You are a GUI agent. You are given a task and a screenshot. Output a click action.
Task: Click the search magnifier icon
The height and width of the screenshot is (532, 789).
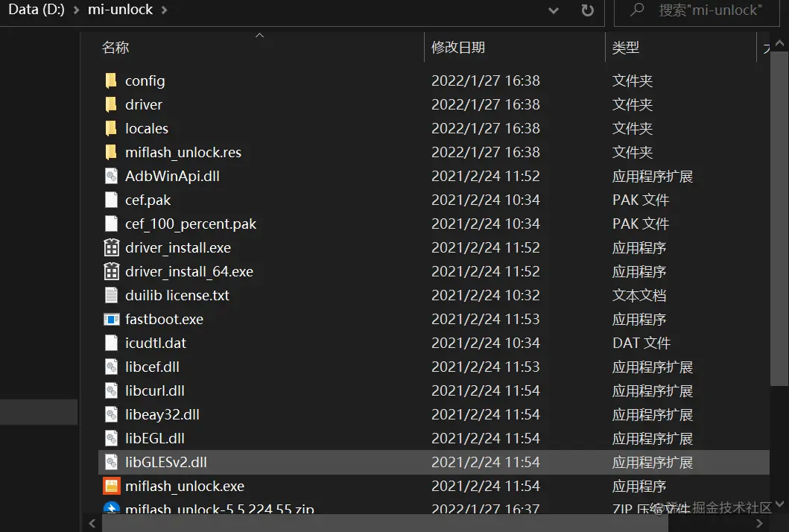coord(637,10)
